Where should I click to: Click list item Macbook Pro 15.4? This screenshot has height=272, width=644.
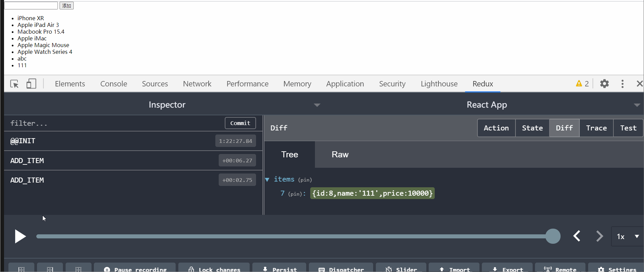(41, 32)
